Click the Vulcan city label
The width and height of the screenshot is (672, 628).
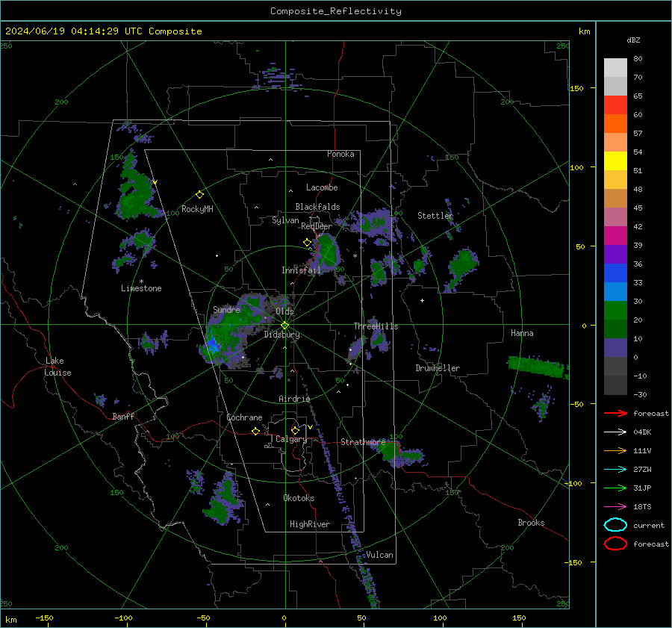[x=379, y=555]
